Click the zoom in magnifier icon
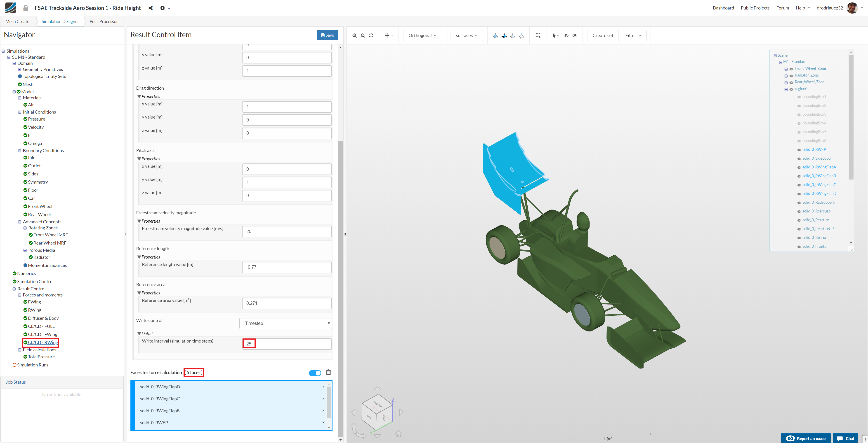The image size is (868, 443). [x=354, y=35]
